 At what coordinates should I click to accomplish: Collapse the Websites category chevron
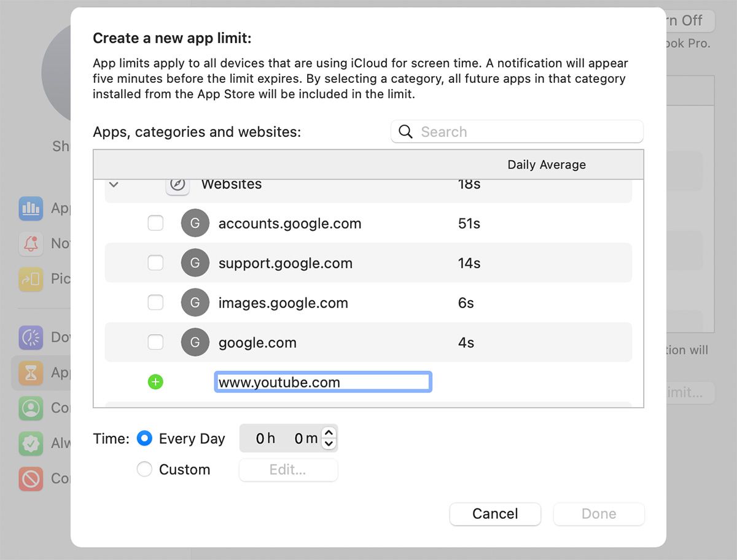pyautogui.click(x=114, y=184)
